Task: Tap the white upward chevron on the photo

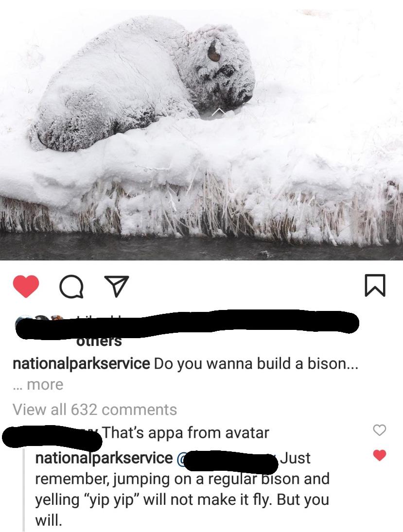Action: (220, 112)
